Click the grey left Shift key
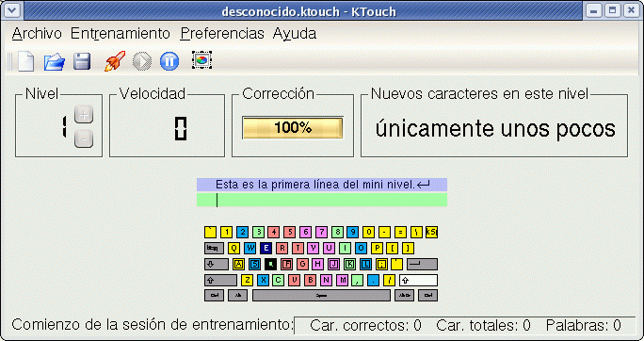The width and height of the screenshot is (644, 341). point(220,280)
